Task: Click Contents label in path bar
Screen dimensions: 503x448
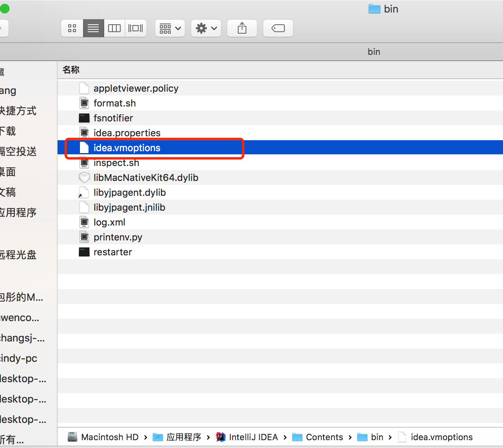Action: [324, 437]
